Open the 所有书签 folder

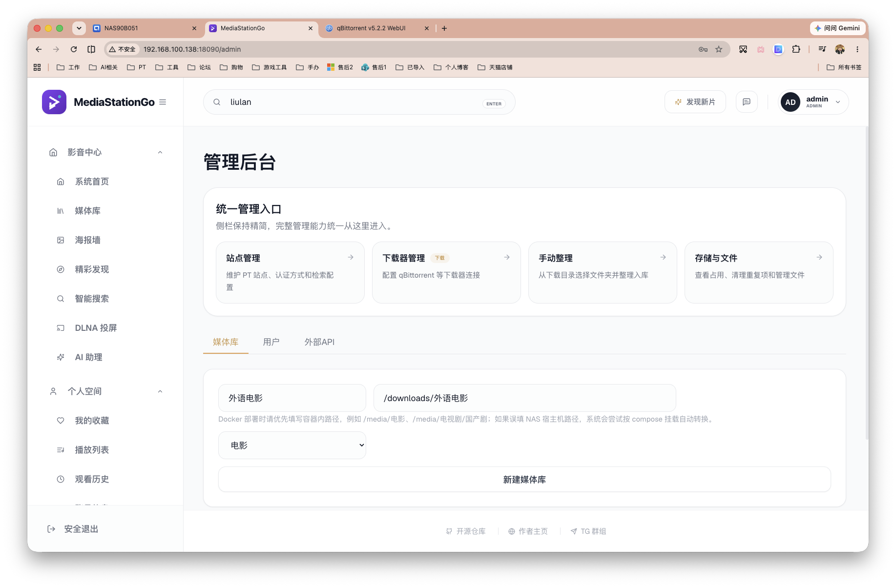click(x=844, y=67)
